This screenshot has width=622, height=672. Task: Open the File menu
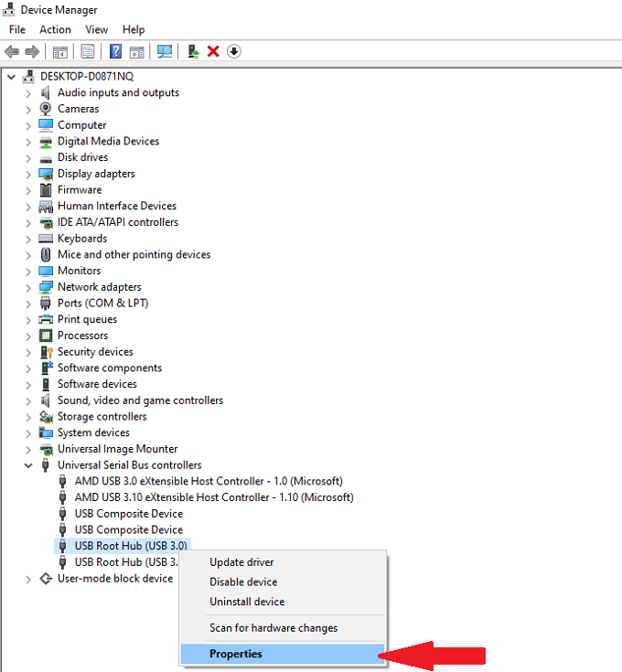17,29
